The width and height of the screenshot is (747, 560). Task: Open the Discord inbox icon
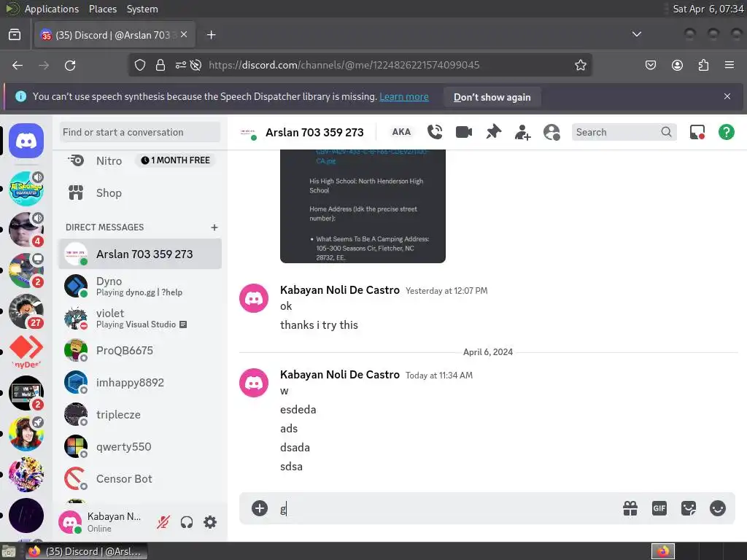[x=697, y=132]
